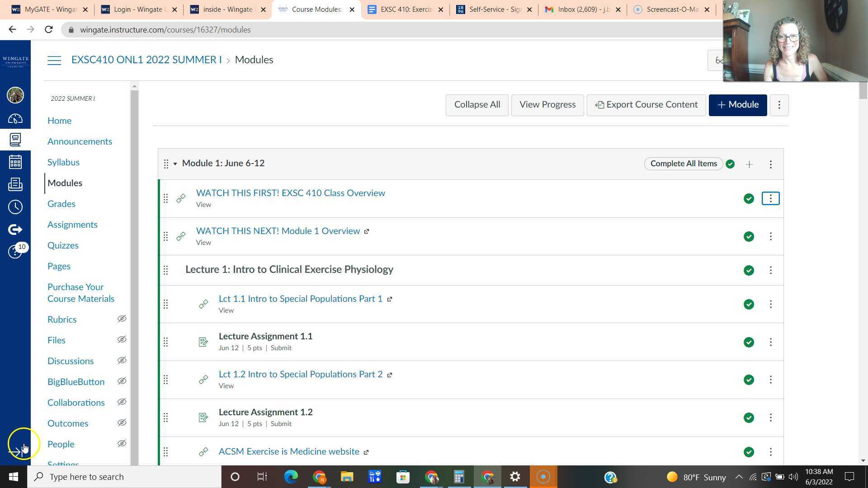Screen dimensions: 868x488
Task: Click the Export Course Content button
Action: coord(646,104)
